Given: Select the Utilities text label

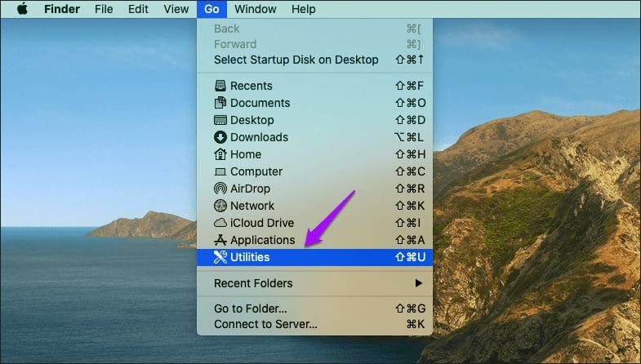Looking at the screenshot, I should 250,257.
